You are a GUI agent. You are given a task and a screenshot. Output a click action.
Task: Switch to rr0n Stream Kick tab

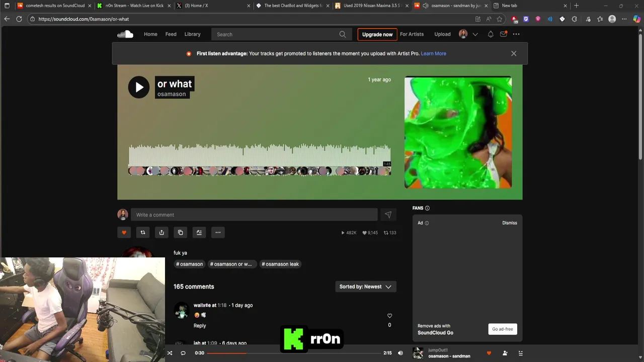134,6
